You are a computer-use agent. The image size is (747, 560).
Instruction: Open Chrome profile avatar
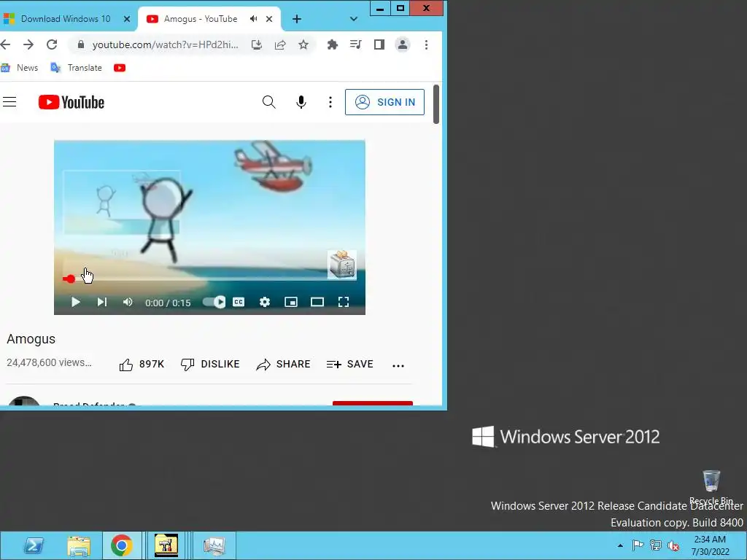[403, 44]
